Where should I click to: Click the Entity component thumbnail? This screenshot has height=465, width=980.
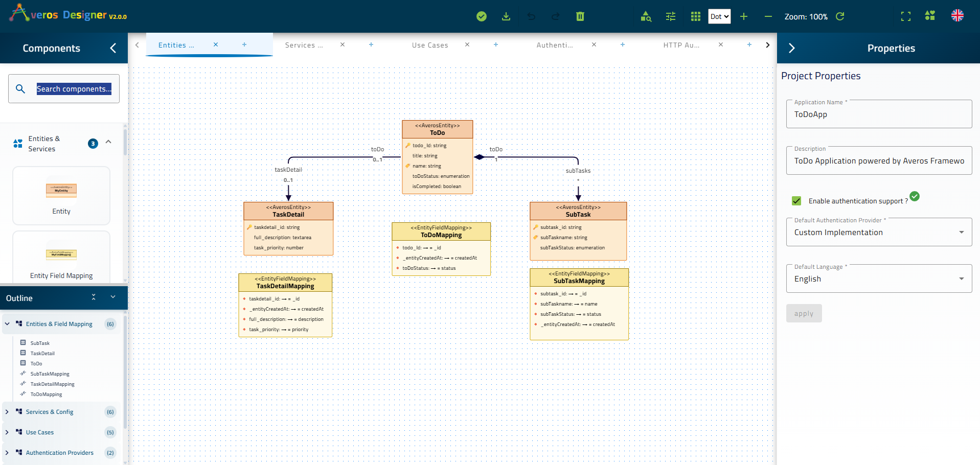(61, 196)
